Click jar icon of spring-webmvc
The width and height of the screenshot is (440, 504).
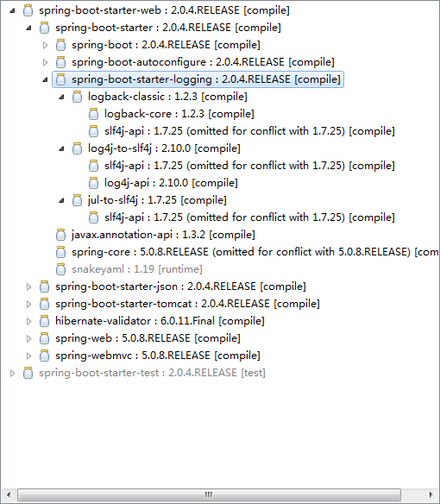(x=44, y=356)
